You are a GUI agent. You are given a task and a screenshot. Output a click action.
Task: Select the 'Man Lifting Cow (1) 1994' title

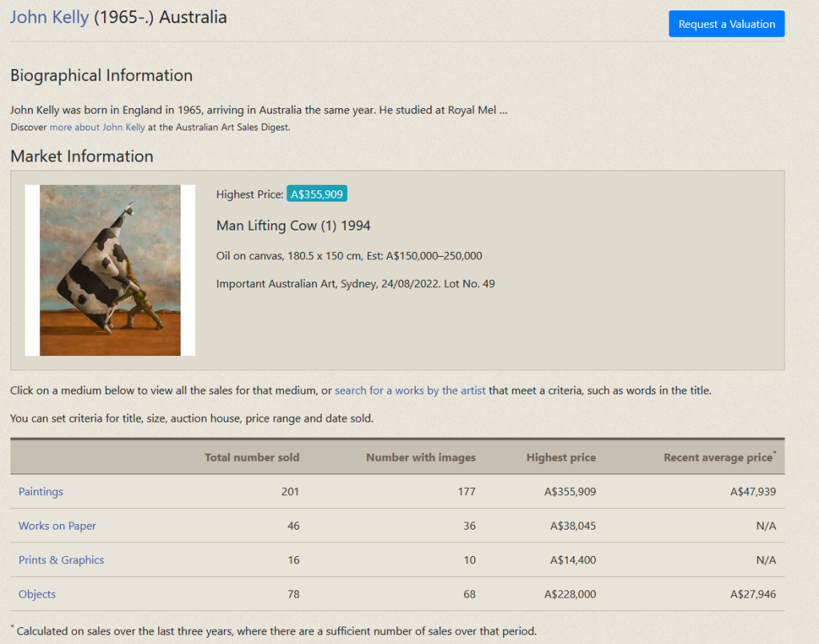(x=293, y=226)
